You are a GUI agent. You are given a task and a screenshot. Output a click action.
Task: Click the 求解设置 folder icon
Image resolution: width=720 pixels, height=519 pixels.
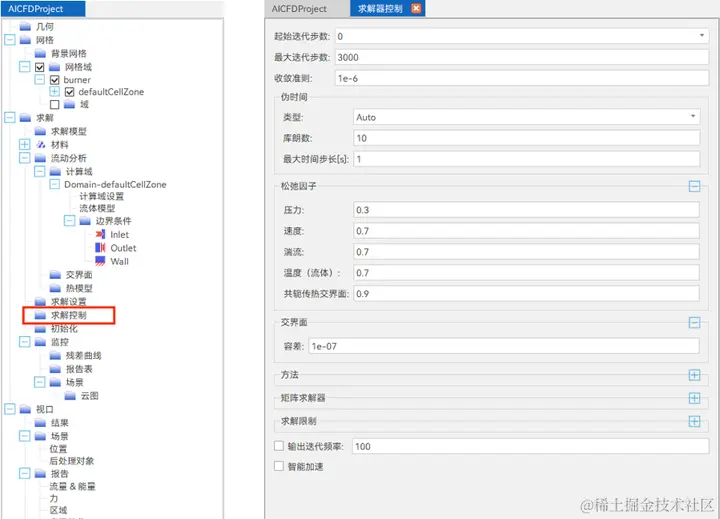tap(40, 301)
